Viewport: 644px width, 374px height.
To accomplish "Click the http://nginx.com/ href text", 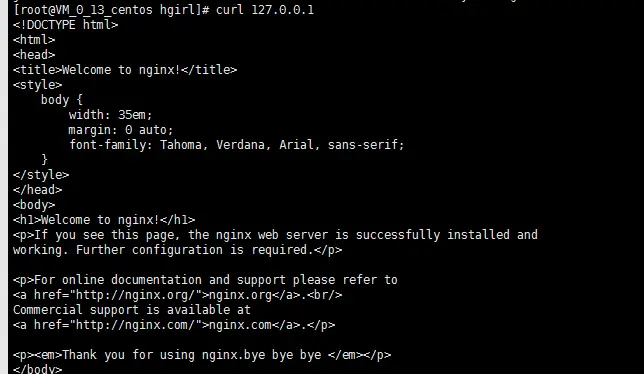I will click(136, 325).
